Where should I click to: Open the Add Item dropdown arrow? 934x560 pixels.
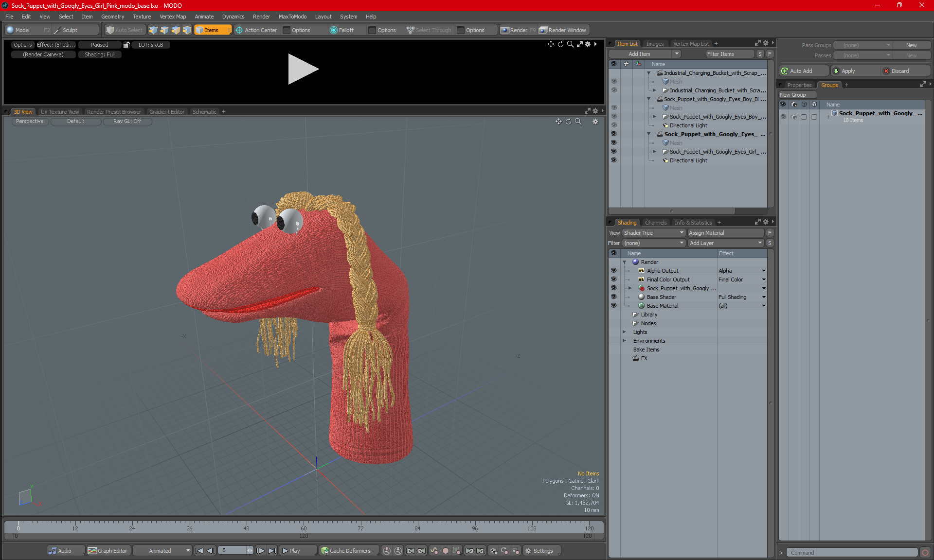(676, 54)
